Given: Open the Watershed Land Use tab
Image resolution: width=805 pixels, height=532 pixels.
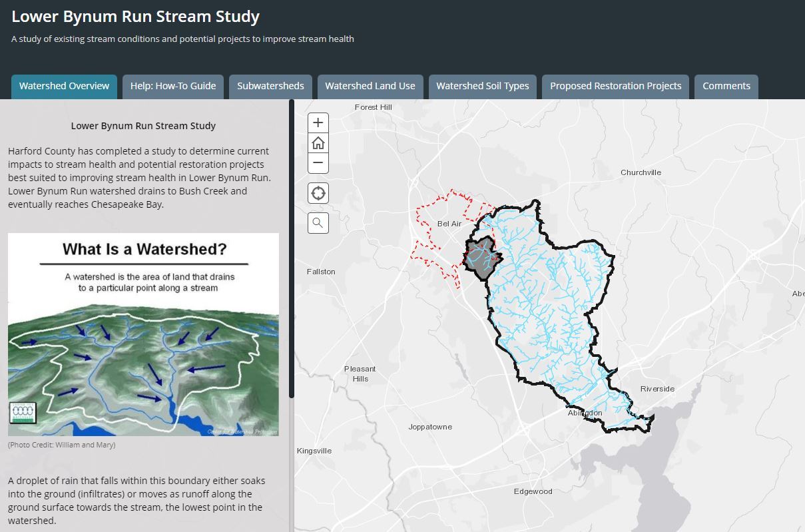Looking at the screenshot, I should (x=370, y=86).
